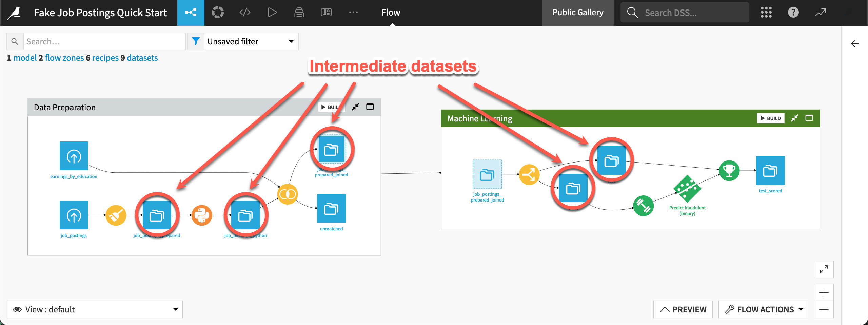
Task: Click the Search DSS field
Action: (685, 13)
